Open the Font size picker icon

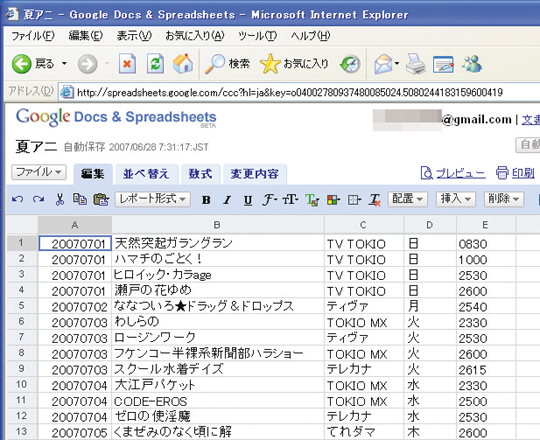(290, 199)
